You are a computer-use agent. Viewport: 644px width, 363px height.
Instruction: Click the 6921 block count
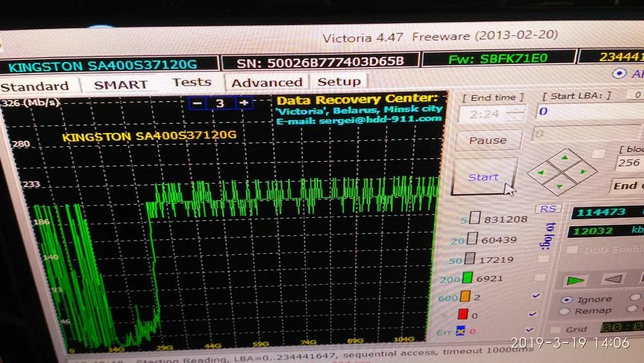click(x=489, y=279)
